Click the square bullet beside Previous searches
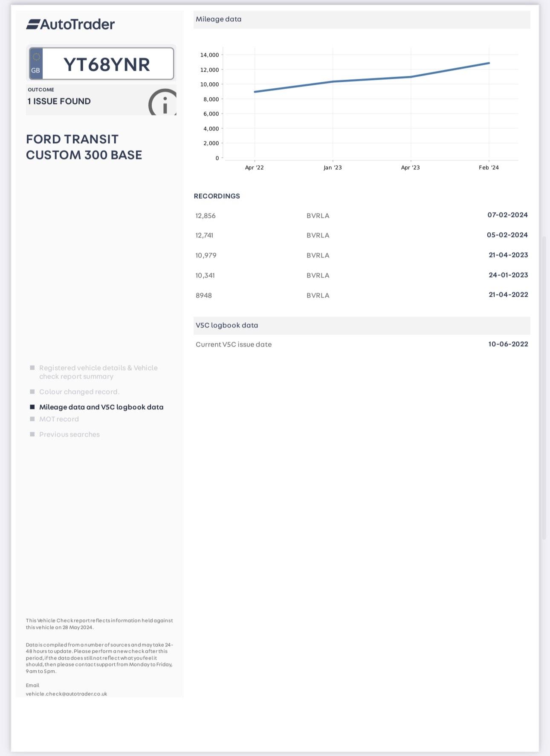Image resolution: width=550 pixels, height=756 pixels. pyautogui.click(x=32, y=434)
